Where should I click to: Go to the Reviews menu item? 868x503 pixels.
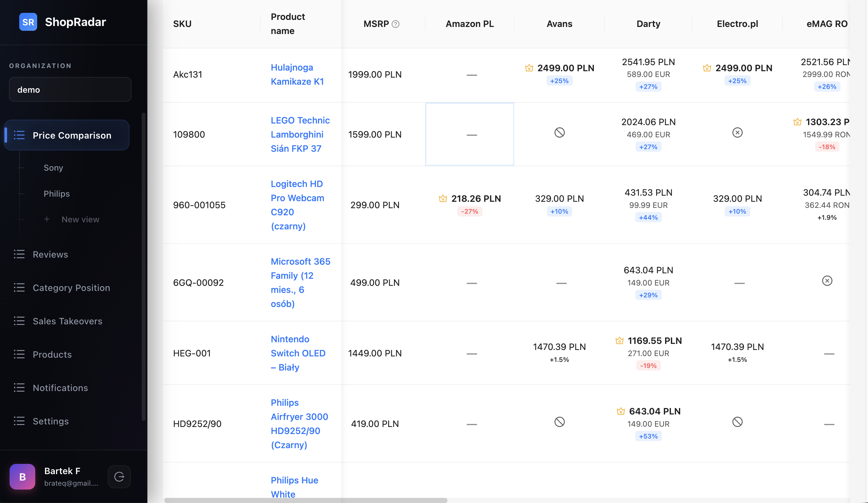point(50,254)
